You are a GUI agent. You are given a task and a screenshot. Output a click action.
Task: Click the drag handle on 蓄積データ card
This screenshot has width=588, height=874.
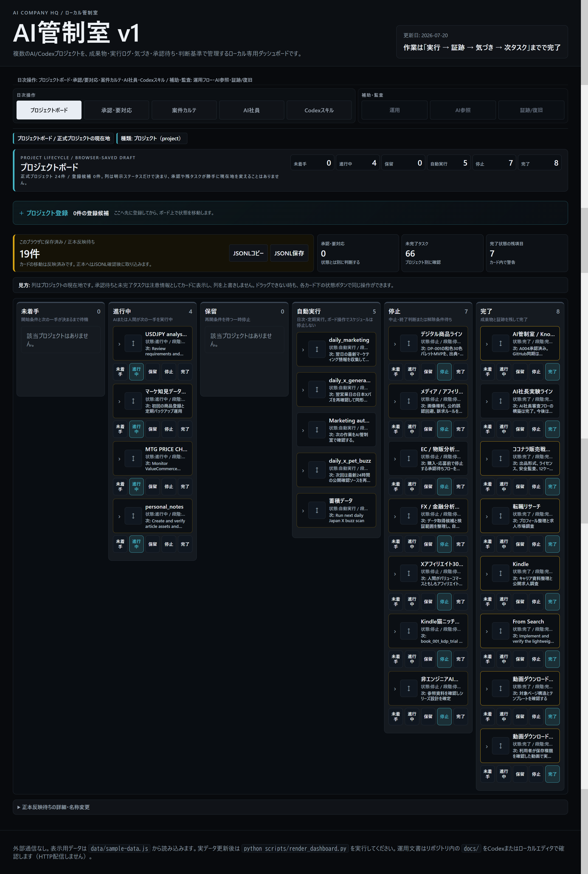[317, 511]
